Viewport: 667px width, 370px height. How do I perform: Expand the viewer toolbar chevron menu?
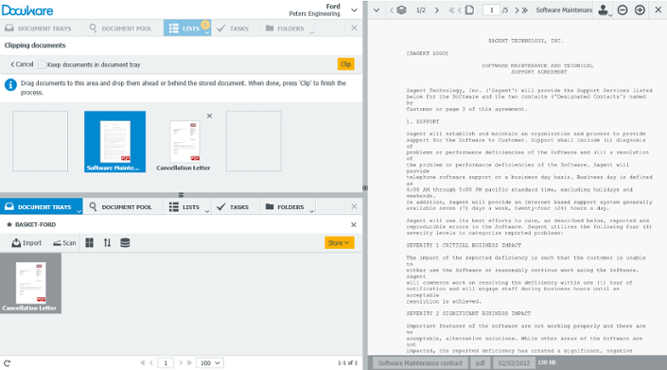[x=376, y=10]
